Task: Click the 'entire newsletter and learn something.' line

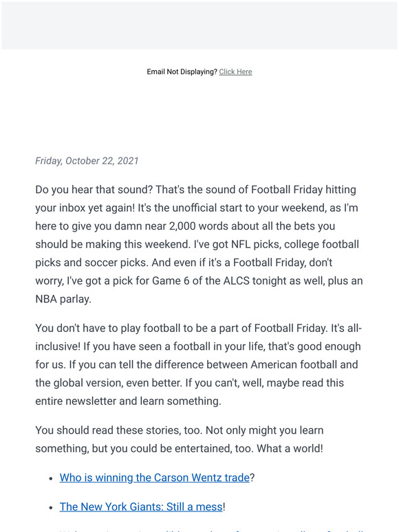Action: [x=128, y=401]
